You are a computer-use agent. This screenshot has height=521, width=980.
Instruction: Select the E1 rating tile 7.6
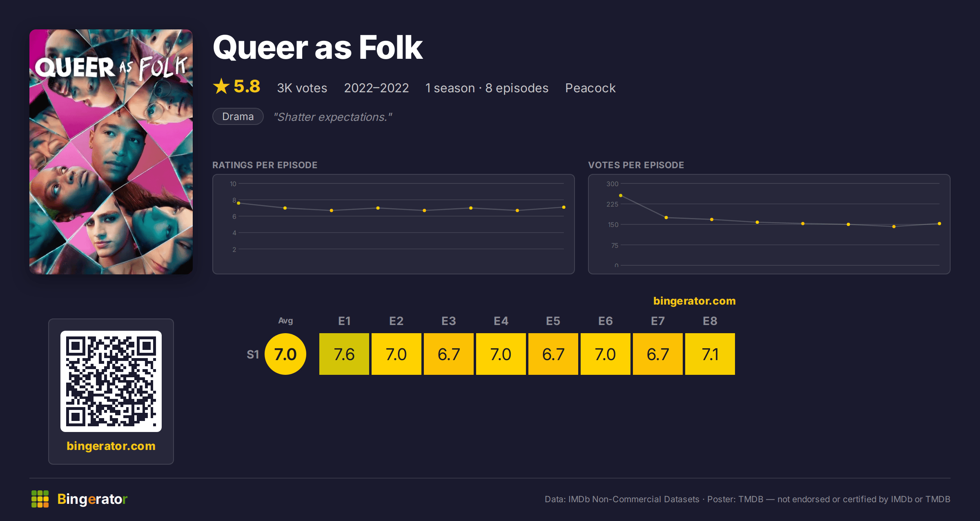click(344, 354)
